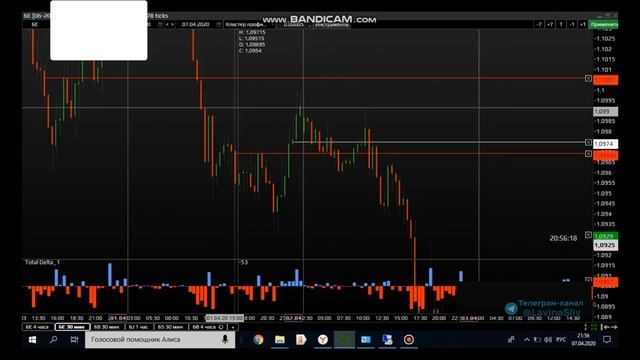Click the 07.04.2020 date field
Image resolution: width=640 pixels, height=360 pixels.
[x=196, y=24]
